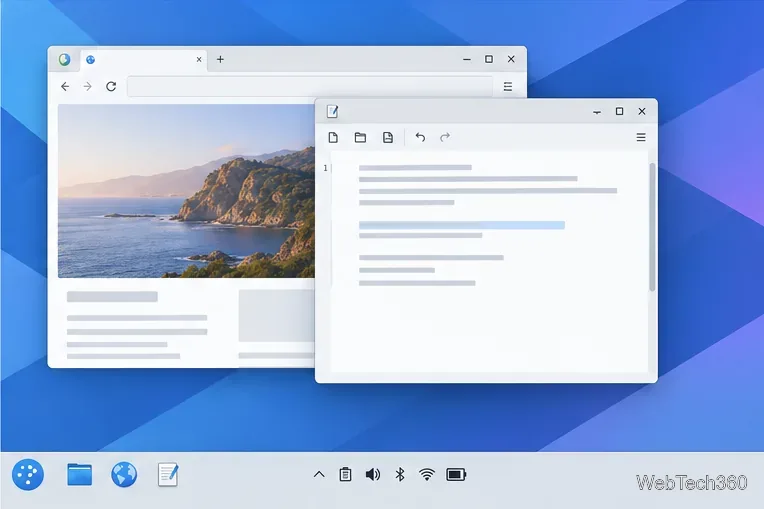The height and width of the screenshot is (509, 764).
Task: Focus the browser address bar
Action: pyautogui.click(x=310, y=86)
